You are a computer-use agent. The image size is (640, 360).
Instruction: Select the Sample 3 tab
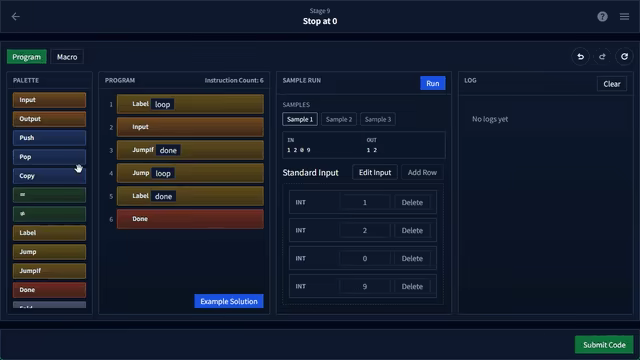378,119
